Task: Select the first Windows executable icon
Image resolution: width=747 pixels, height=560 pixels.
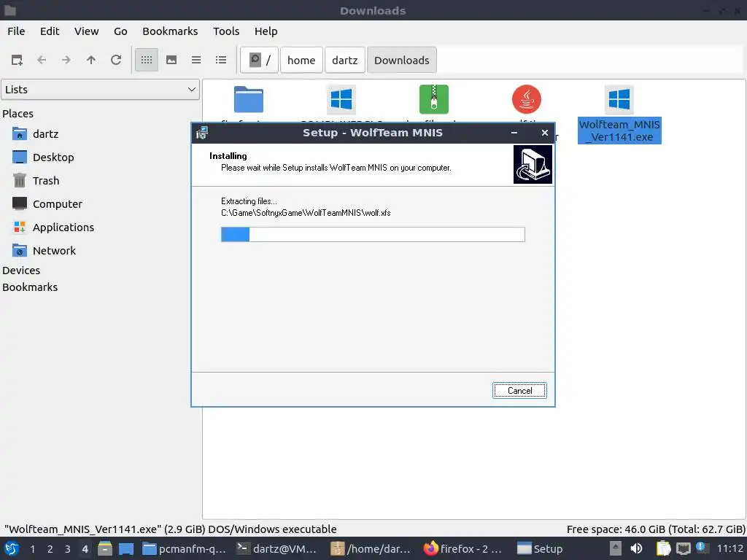Action: [341, 99]
